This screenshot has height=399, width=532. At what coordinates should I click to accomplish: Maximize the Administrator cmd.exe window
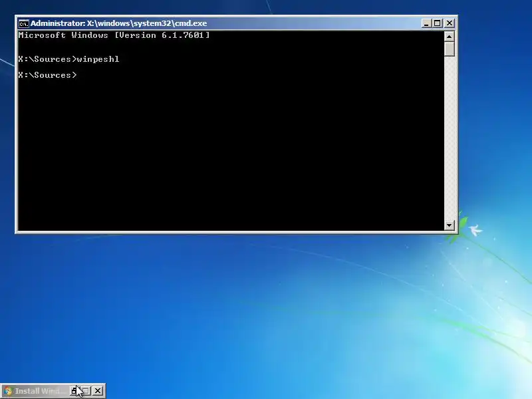tap(437, 23)
